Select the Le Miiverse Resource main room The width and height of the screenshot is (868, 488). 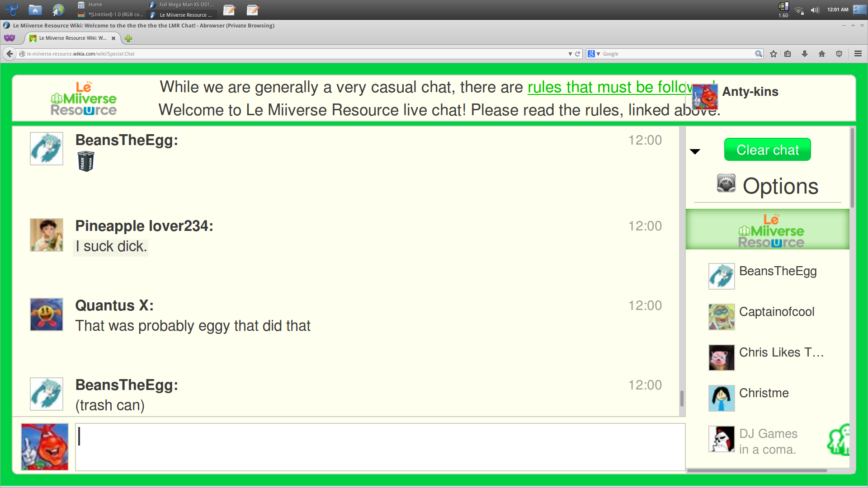click(x=767, y=229)
